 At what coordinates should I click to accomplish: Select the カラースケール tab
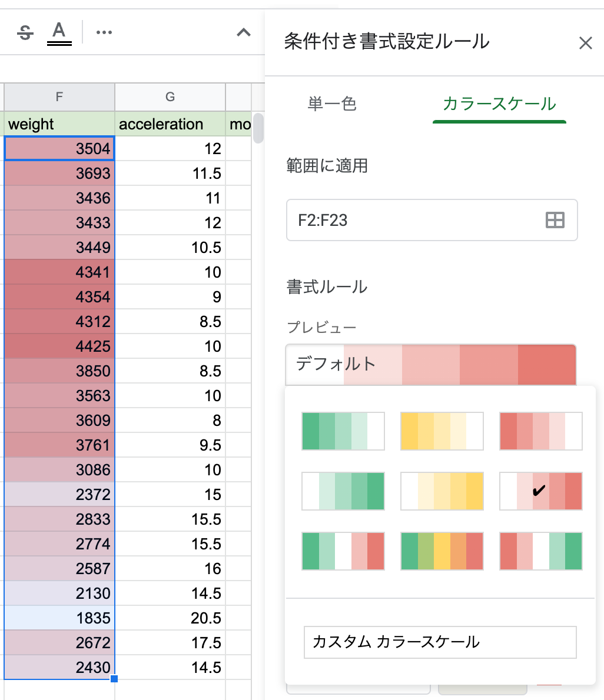pyautogui.click(x=499, y=104)
